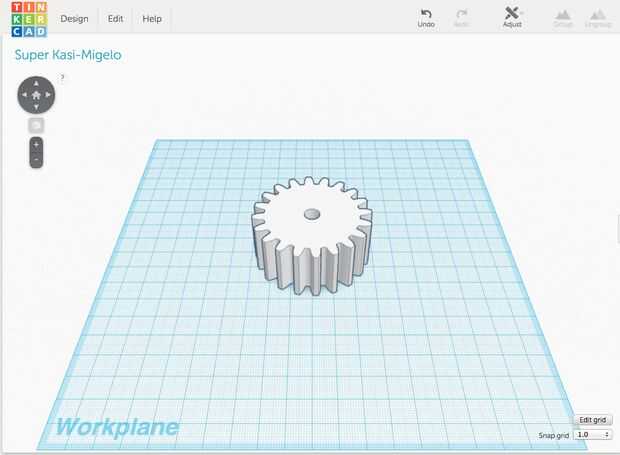Click the Group shapes icon
The height and width of the screenshot is (455, 620).
click(563, 18)
